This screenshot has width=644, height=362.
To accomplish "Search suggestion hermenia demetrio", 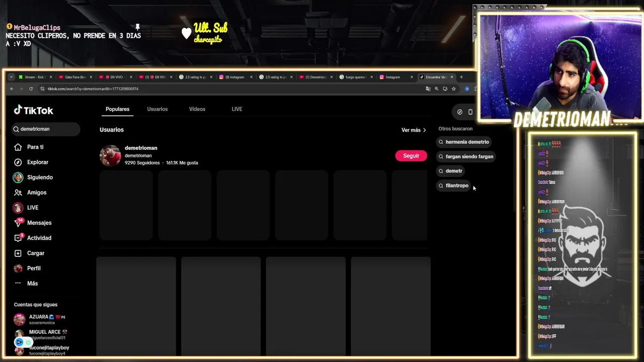I will click(x=464, y=142).
